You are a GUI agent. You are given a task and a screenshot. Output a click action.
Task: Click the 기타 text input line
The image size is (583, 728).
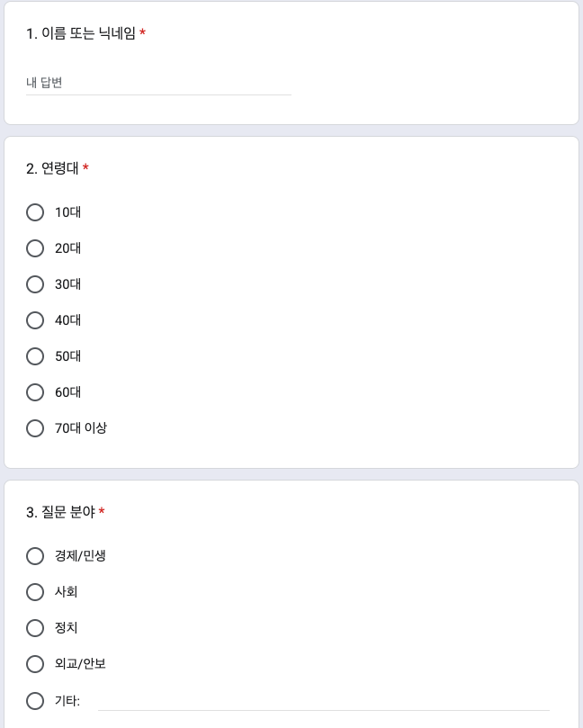324,700
